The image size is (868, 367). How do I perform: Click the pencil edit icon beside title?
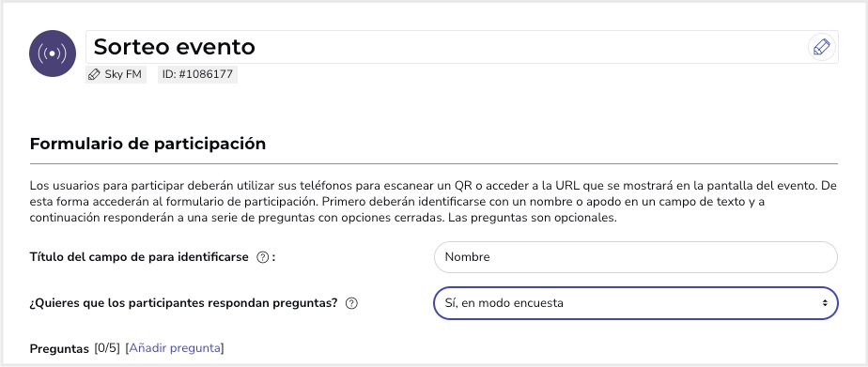pos(821,47)
